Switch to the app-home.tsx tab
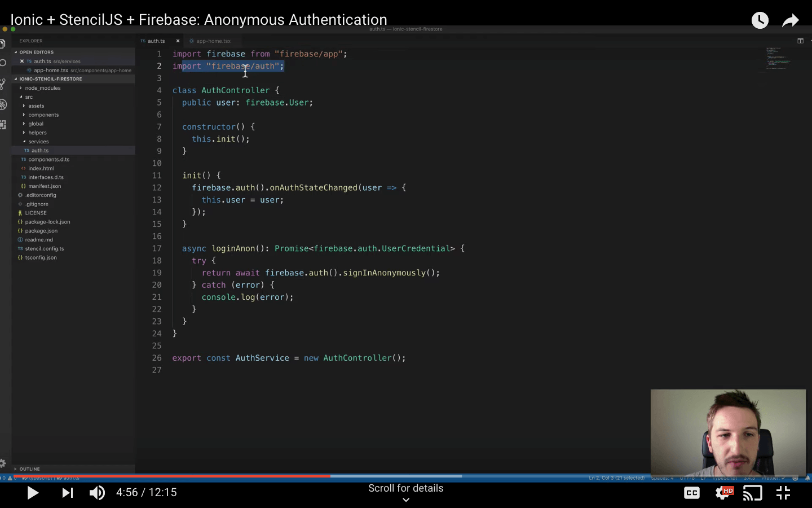 (213, 41)
